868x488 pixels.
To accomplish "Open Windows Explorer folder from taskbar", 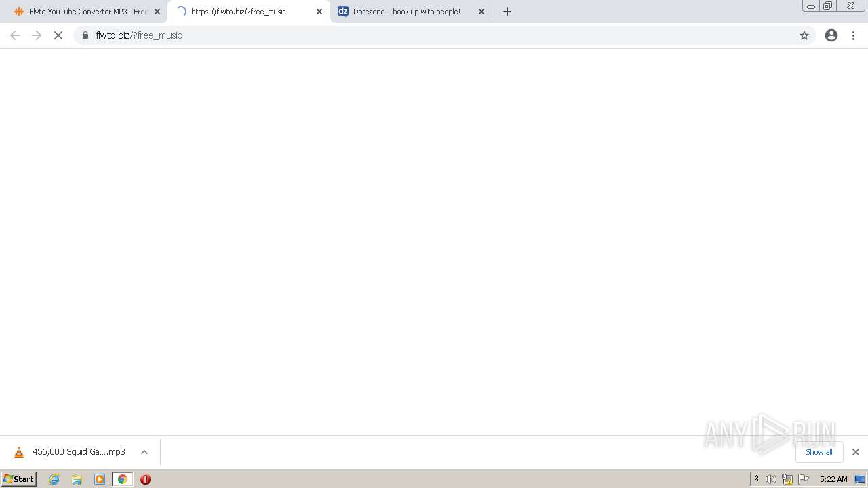I will point(77,479).
